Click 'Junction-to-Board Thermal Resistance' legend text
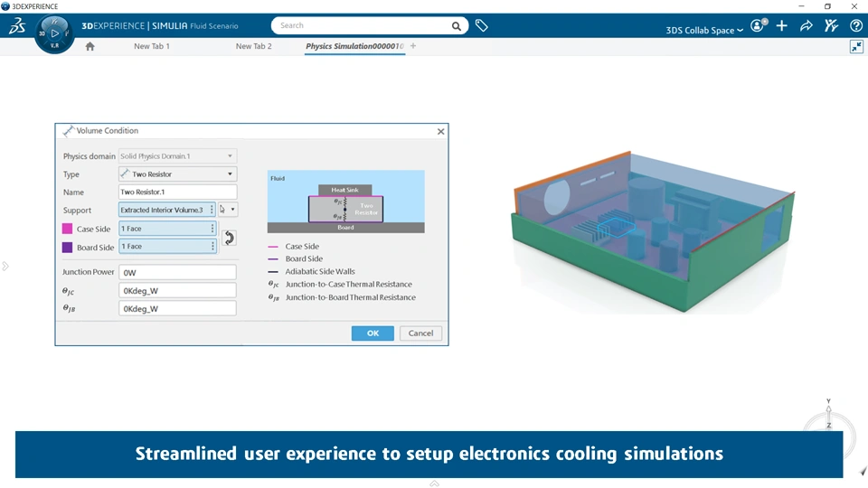 coord(351,297)
